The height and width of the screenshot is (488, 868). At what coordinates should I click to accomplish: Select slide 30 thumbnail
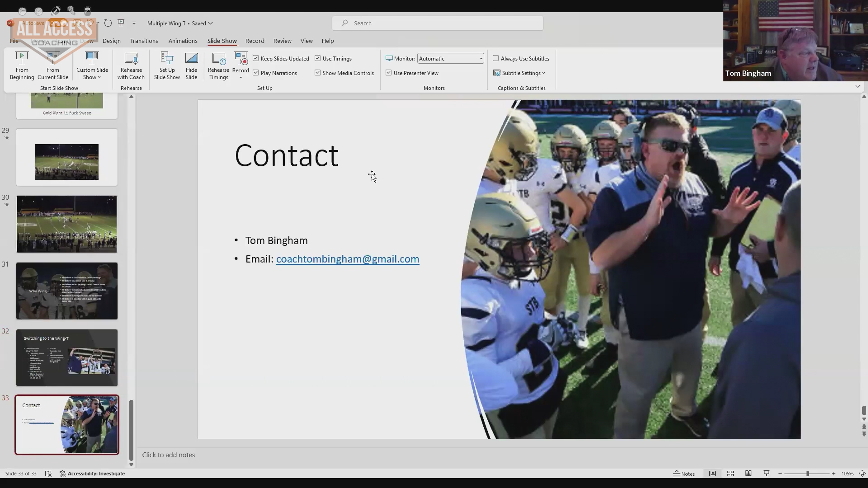(x=67, y=224)
